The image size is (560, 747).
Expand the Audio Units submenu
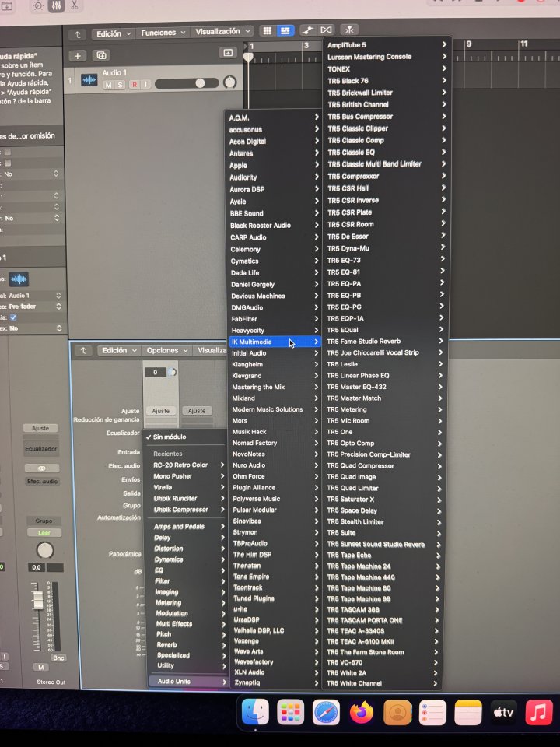(188, 682)
